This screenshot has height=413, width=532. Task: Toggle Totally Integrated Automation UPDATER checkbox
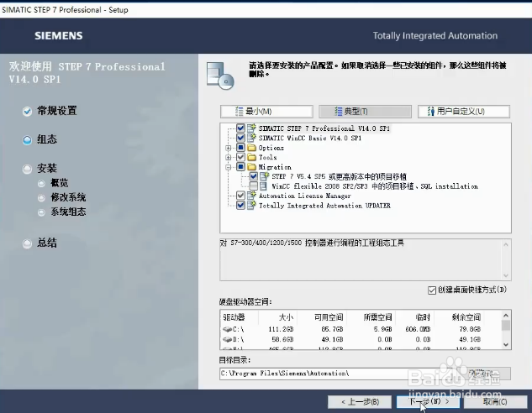point(240,206)
